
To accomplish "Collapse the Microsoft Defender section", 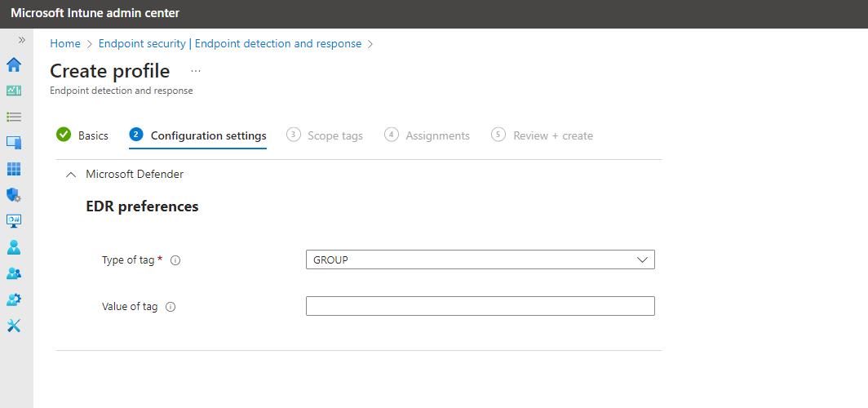I will coord(70,175).
